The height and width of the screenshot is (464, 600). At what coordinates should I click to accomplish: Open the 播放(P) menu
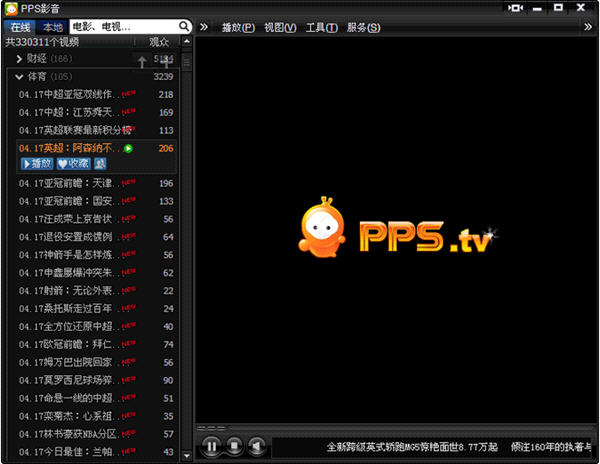pos(238,27)
